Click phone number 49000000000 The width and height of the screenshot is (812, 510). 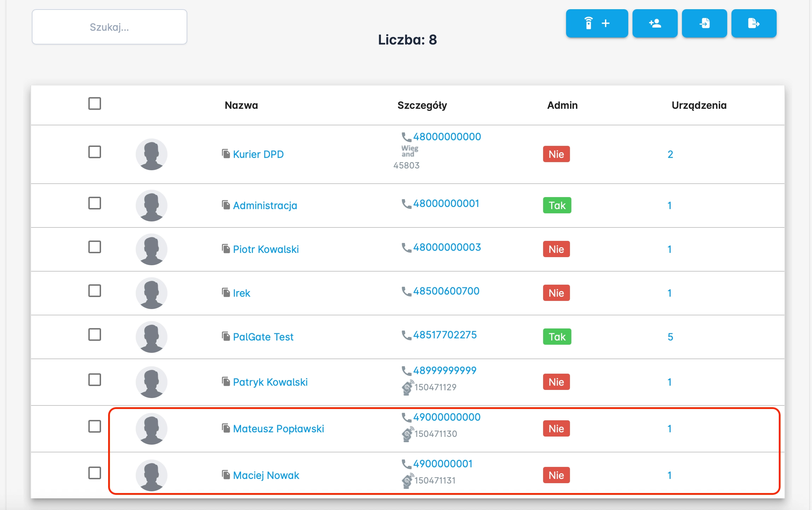pyautogui.click(x=447, y=417)
